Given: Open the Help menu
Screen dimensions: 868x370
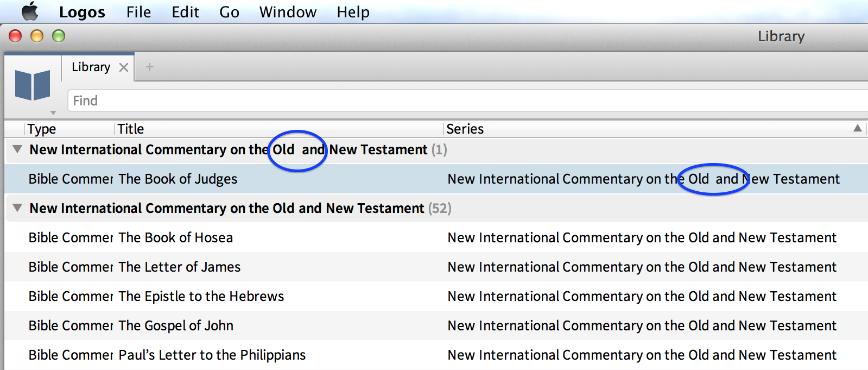Looking at the screenshot, I should 353,12.
